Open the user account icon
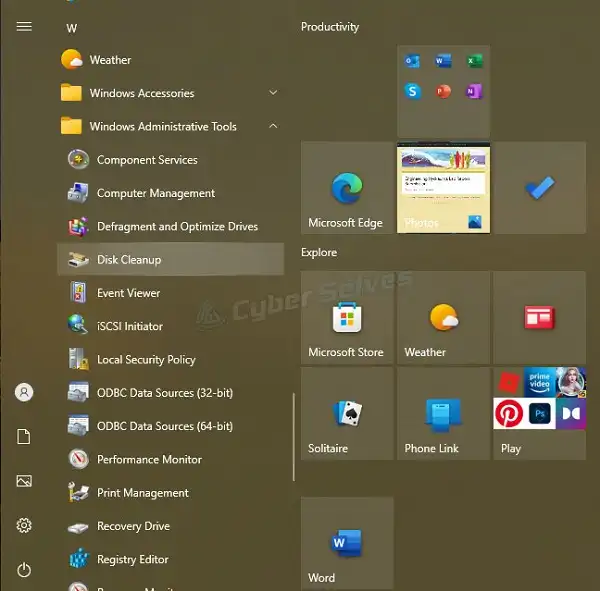Screen dimensions: 600x591 click(x=24, y=392)
